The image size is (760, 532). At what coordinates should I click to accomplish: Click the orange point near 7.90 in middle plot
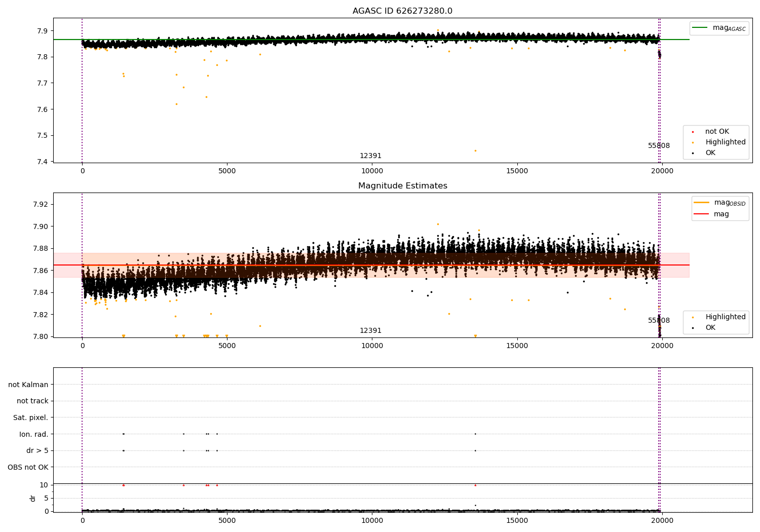point(438,224)
